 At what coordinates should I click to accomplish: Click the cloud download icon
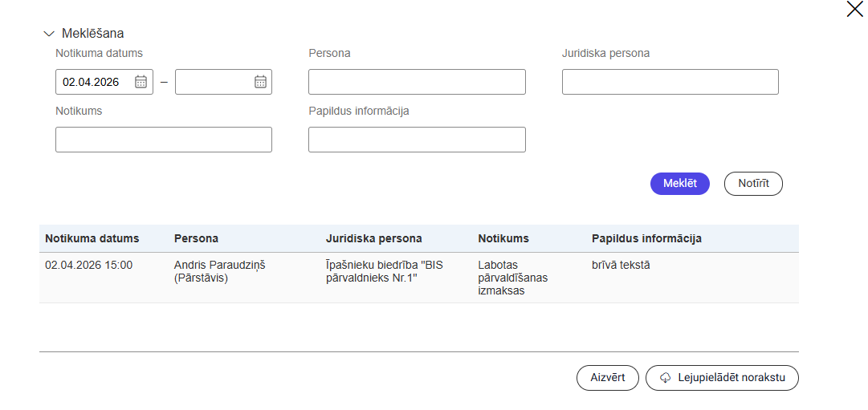665,378
